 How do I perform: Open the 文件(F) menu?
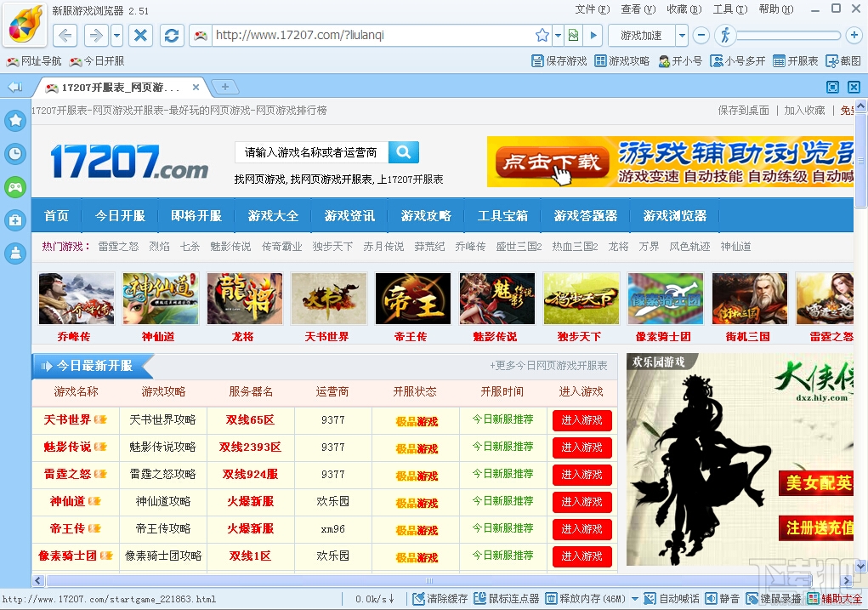[593, 9]
